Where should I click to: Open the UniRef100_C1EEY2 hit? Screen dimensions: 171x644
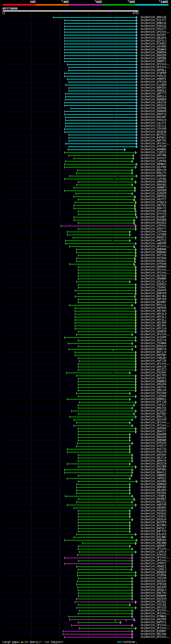[x=153, y=152]
